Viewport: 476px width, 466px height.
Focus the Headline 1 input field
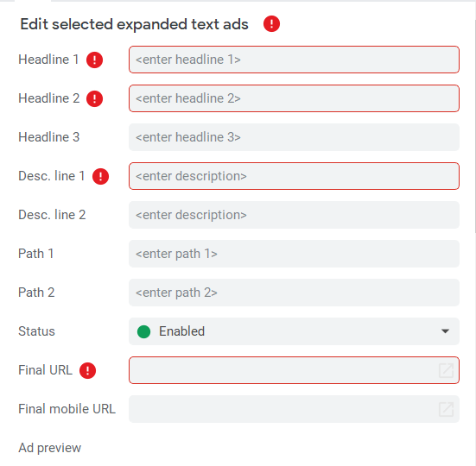click(294, 60)
